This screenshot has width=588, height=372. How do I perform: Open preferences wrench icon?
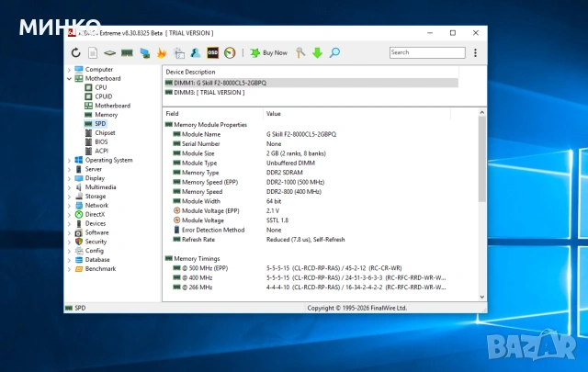click(x=300, y=53)
